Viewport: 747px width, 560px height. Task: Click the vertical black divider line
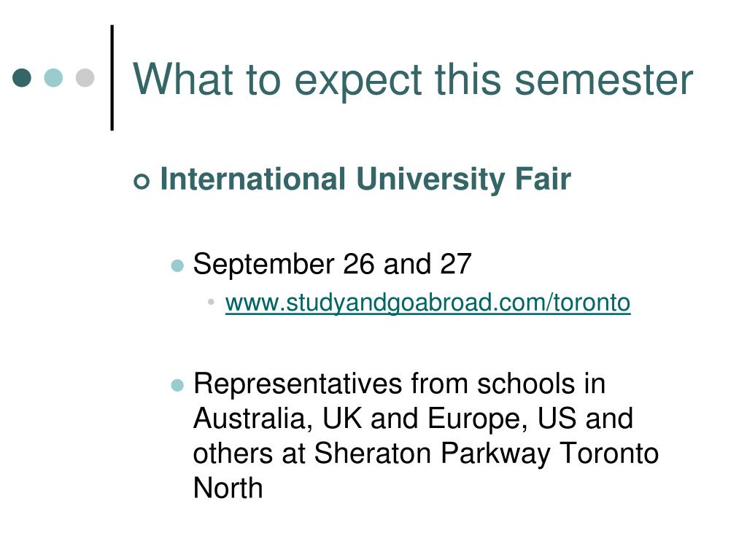[112, 77]
